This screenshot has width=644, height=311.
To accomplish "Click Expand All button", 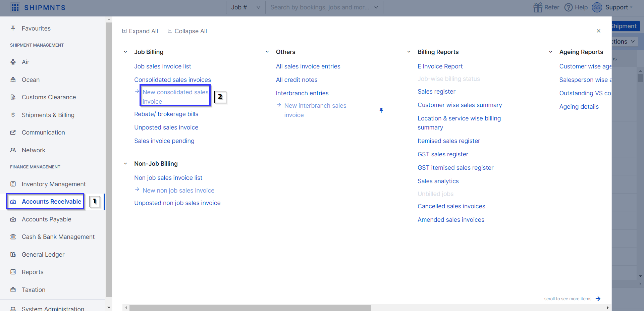I will pyautogui.click(x=140, y=31).
